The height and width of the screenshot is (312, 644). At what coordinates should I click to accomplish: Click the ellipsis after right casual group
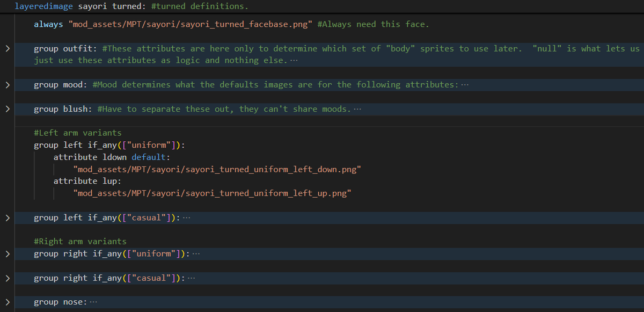tap(192, 278)
